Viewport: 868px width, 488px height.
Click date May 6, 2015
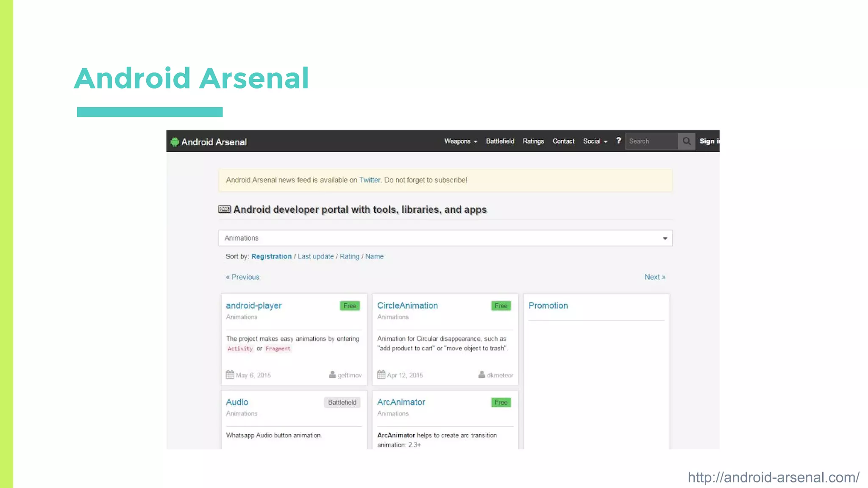[x=253, y=375]
